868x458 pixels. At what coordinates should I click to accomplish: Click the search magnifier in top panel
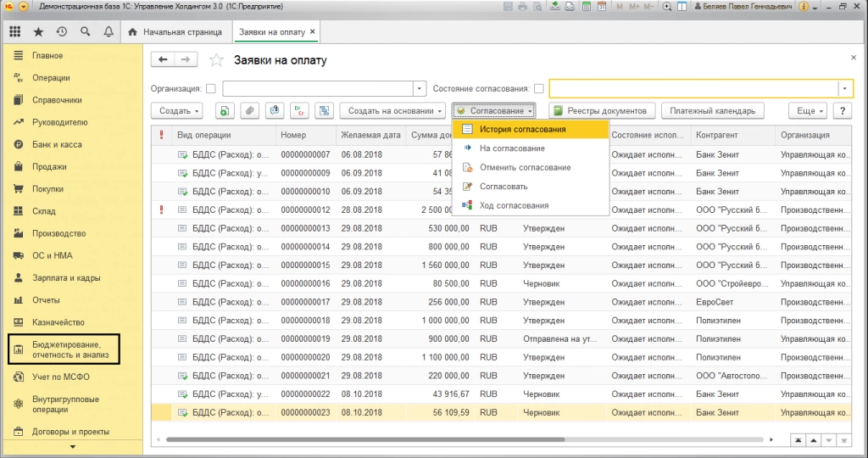[85, 32]
